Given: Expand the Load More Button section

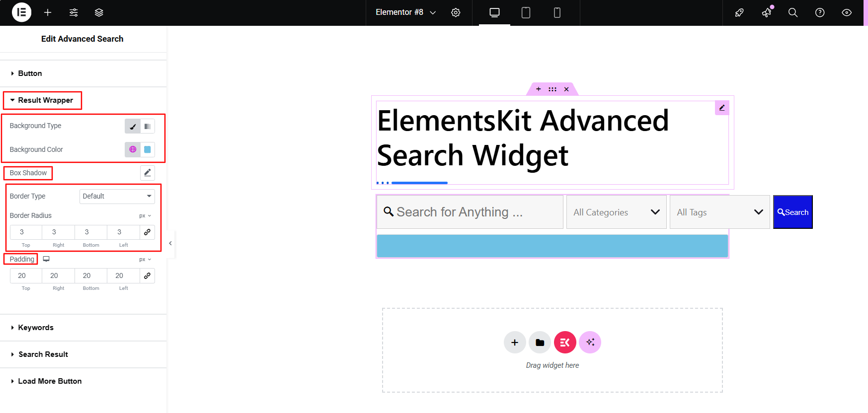Looking at the screenshot, I should click(x=83, y=381).
